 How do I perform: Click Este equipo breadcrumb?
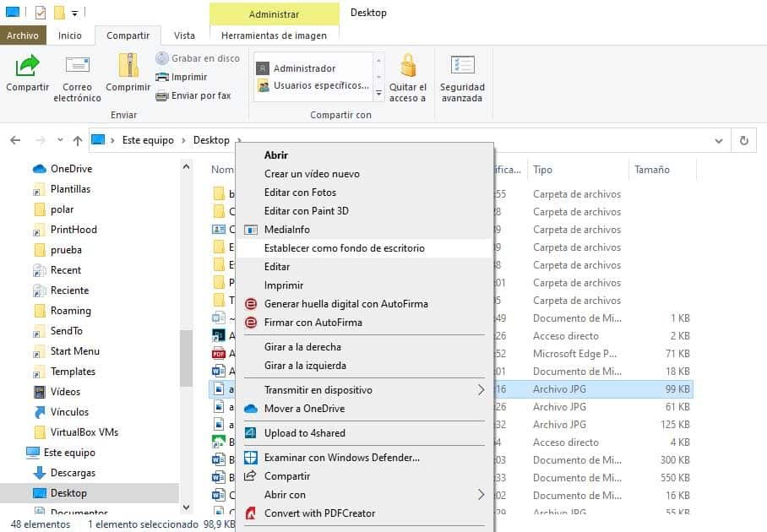point(148,140)
